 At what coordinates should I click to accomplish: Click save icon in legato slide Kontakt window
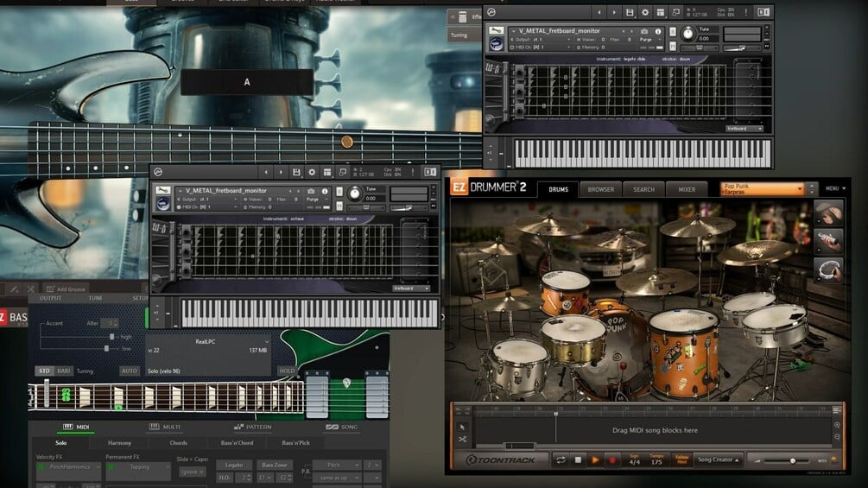pos(630,12)
